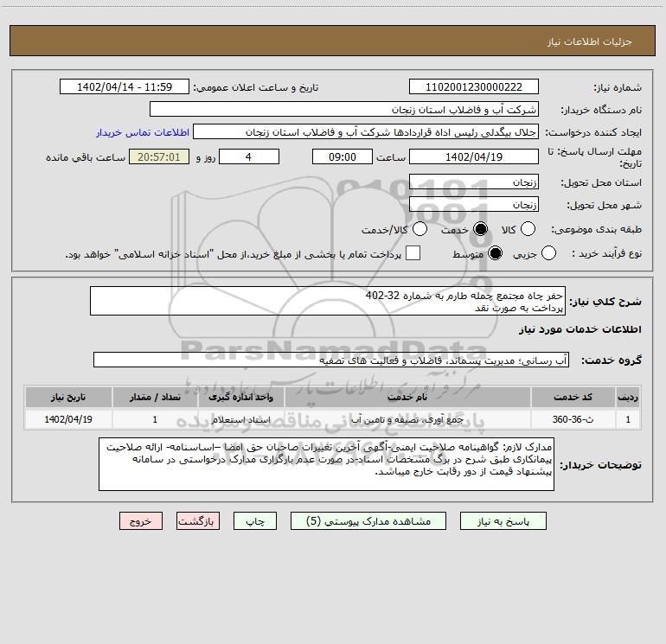Click the تعداد / مقدار column header

155,398
